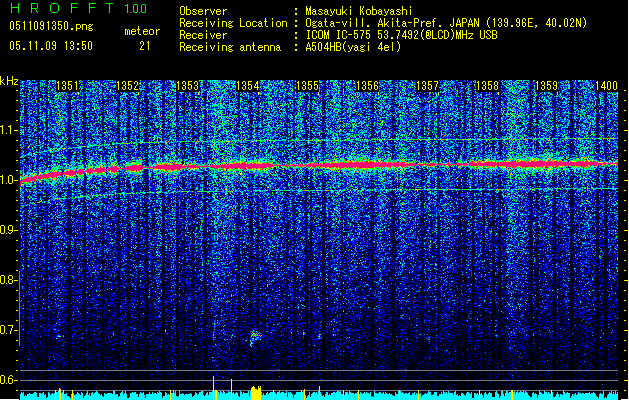Click the 1351 time marker

(67, 86)
